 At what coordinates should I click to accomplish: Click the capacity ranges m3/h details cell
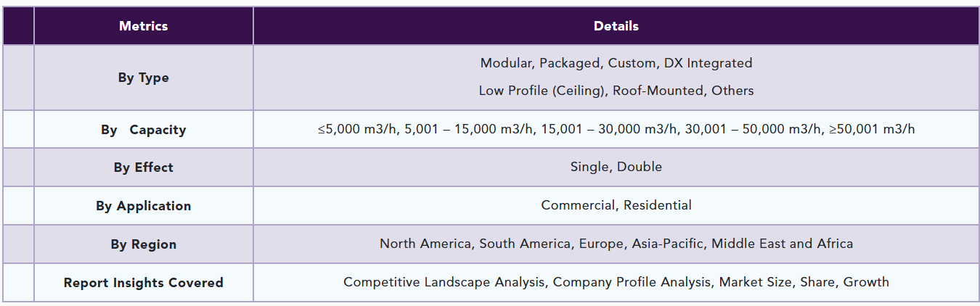point(616,129)
